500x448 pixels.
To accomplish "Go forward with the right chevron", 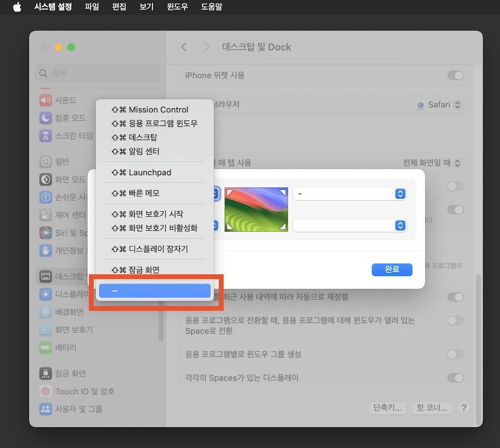I will pos(207,47).
